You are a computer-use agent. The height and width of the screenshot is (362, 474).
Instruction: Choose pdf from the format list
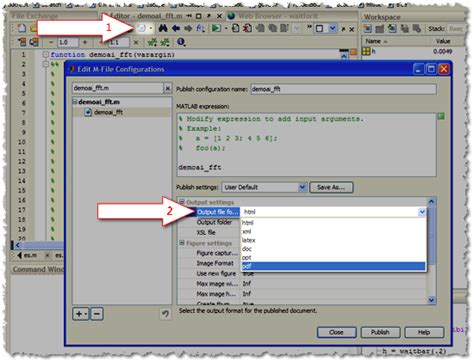click(x=333, y=266)
